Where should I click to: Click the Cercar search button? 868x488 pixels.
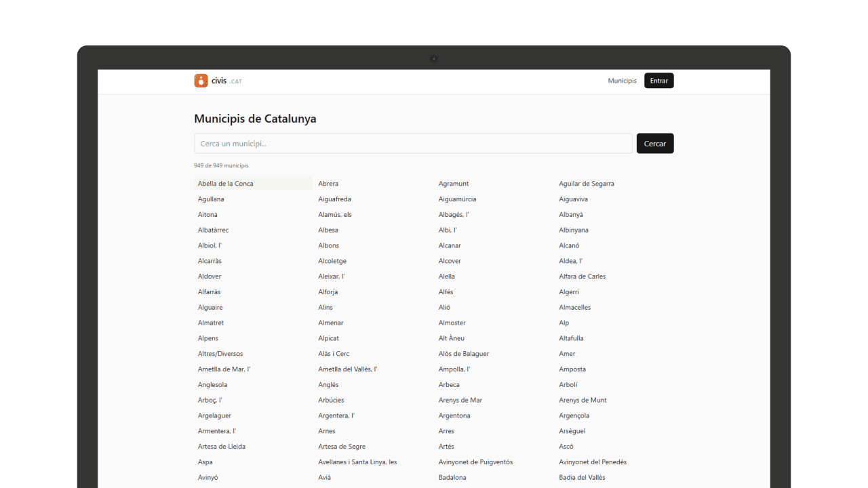pyautogui.click(x=654, y=144)
